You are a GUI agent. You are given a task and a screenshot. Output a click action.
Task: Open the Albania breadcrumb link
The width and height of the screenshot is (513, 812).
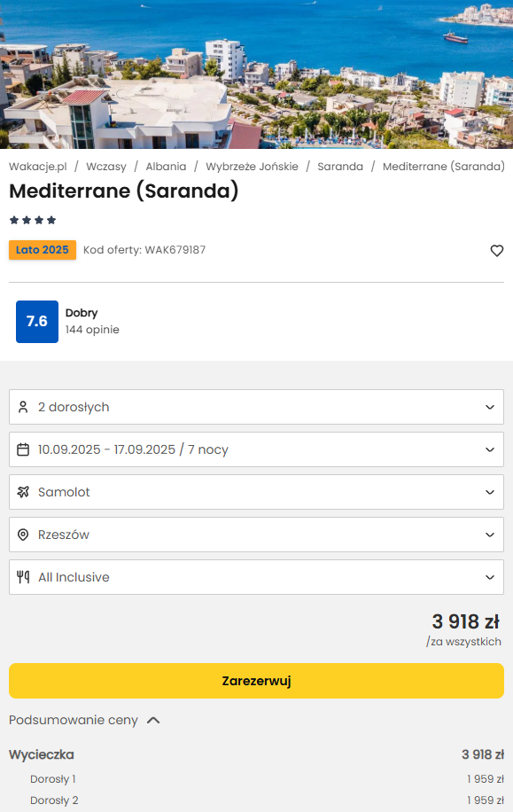point(166,167)
